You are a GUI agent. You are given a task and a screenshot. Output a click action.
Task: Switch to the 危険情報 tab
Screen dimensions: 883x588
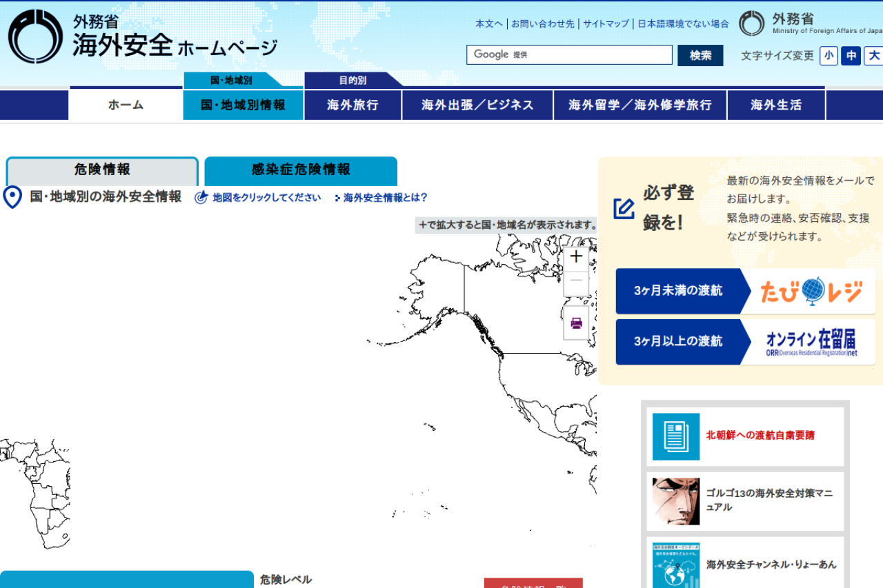point(102,170)
